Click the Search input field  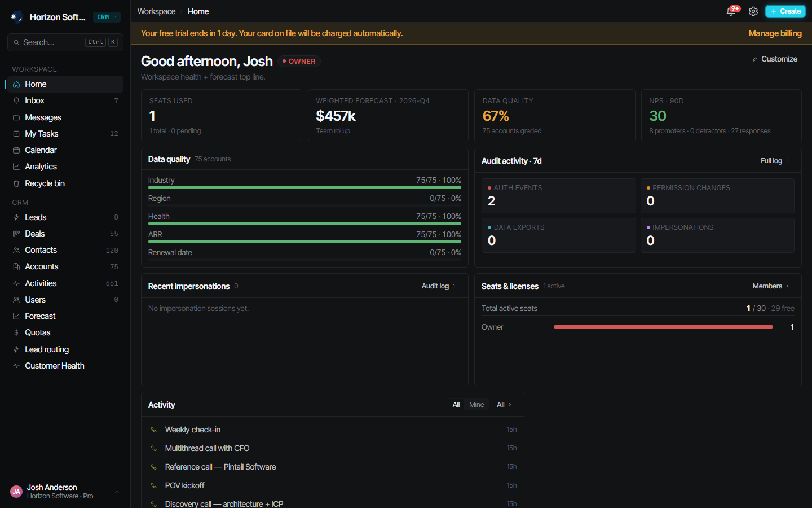pos(65,42)
